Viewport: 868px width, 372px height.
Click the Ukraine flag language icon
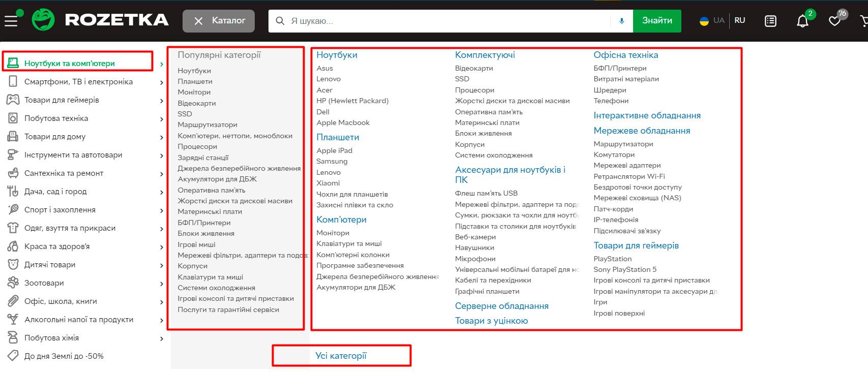[704, 21]
